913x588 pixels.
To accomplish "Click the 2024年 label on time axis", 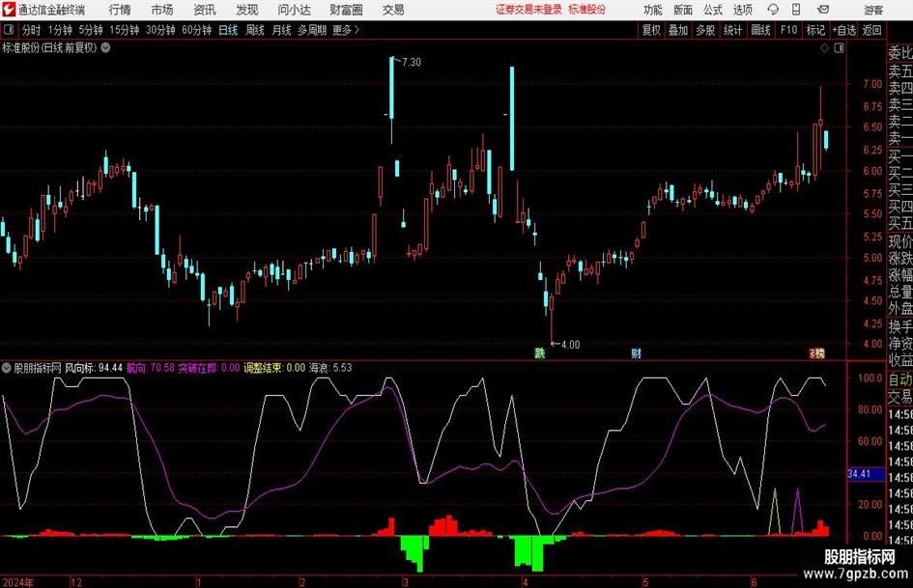I will pos(17,582).
